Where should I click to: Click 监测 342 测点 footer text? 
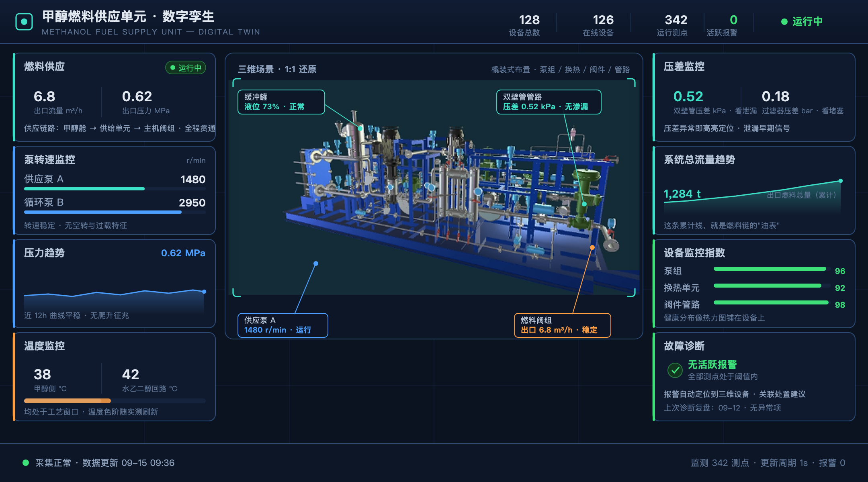720,463
